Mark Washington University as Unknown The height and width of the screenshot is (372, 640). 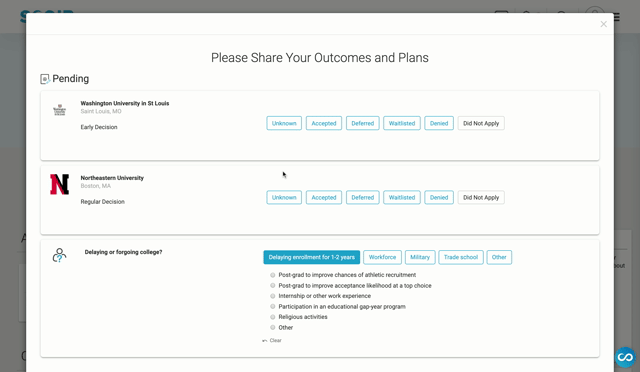(284, 123)
